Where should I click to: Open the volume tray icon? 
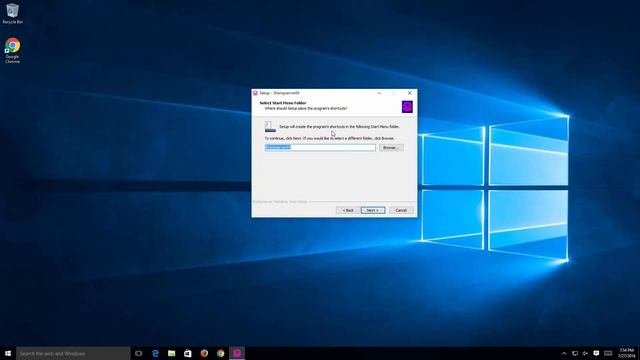point(585,353)
